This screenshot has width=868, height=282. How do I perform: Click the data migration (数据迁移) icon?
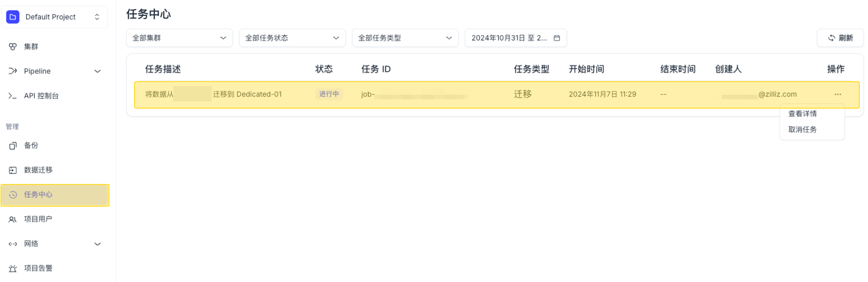(13, 170)
